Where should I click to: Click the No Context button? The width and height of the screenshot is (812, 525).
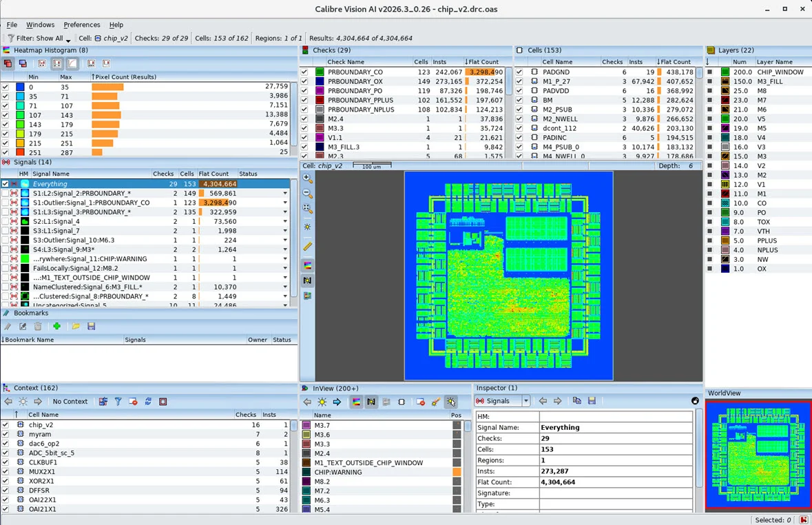click(x=70, y=402)
